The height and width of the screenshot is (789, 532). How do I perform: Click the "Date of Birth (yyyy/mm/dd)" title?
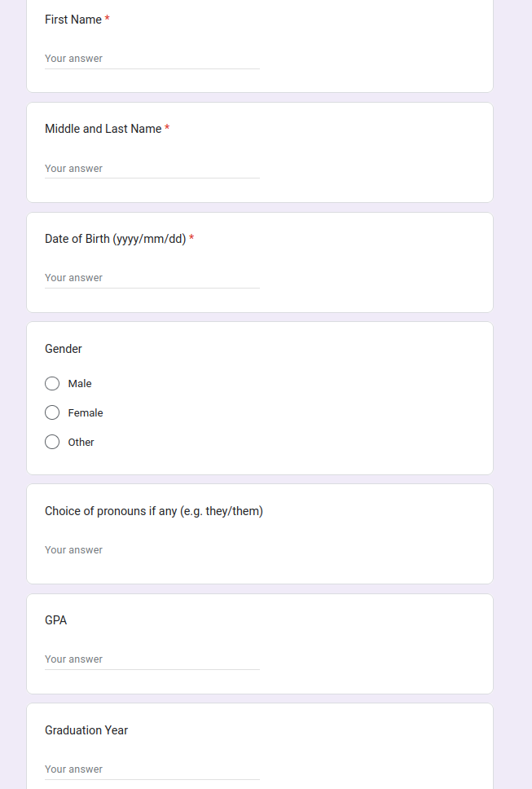pyautogui.click(x=115, y=239)
